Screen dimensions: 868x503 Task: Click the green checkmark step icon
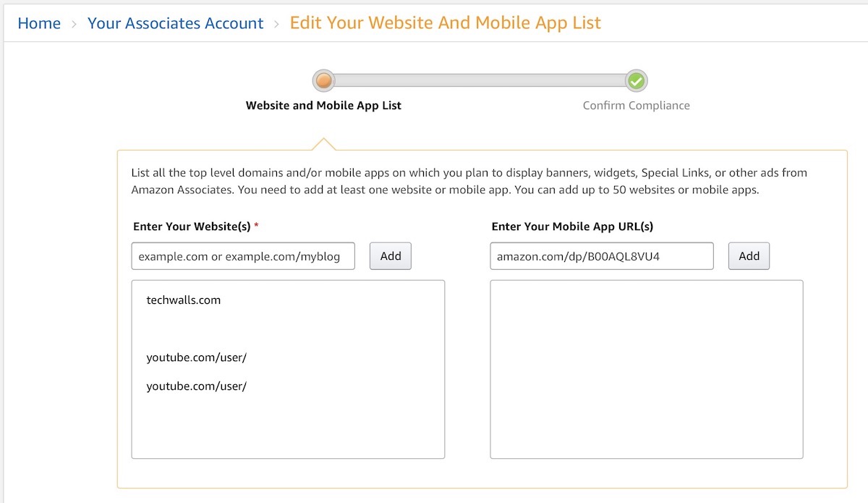pyautogui.click(x=637, y=80)
